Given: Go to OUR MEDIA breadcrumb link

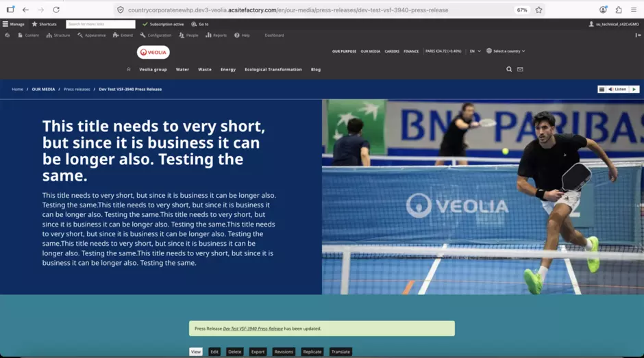Looking at the screenshot, I should (x=43, y=89).
